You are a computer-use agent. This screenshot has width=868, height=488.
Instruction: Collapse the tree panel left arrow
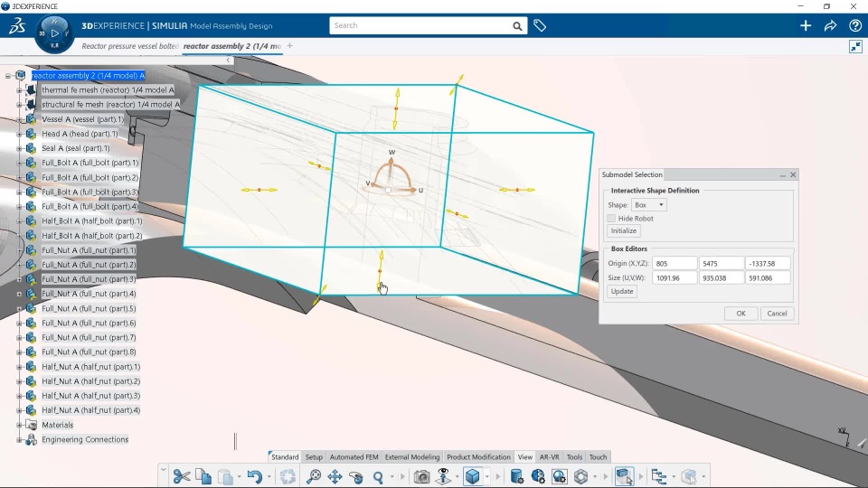228,61
